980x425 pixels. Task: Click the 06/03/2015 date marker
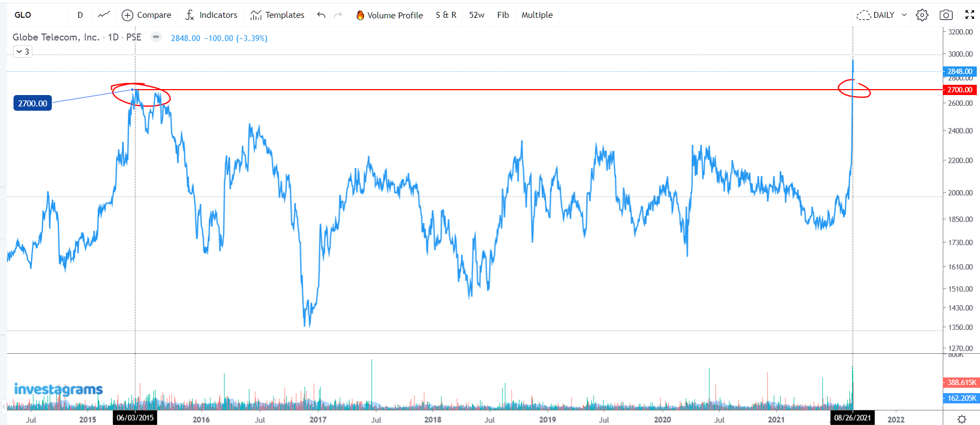point(135,417)
